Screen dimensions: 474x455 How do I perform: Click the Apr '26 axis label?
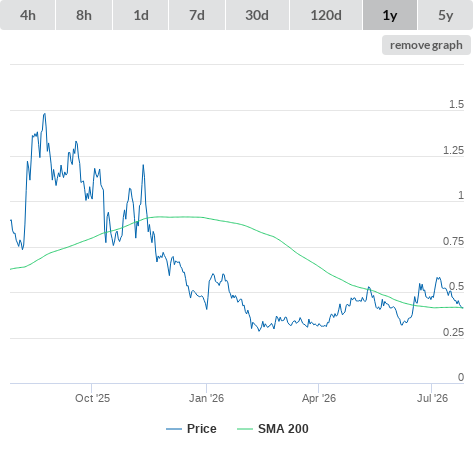319,398
